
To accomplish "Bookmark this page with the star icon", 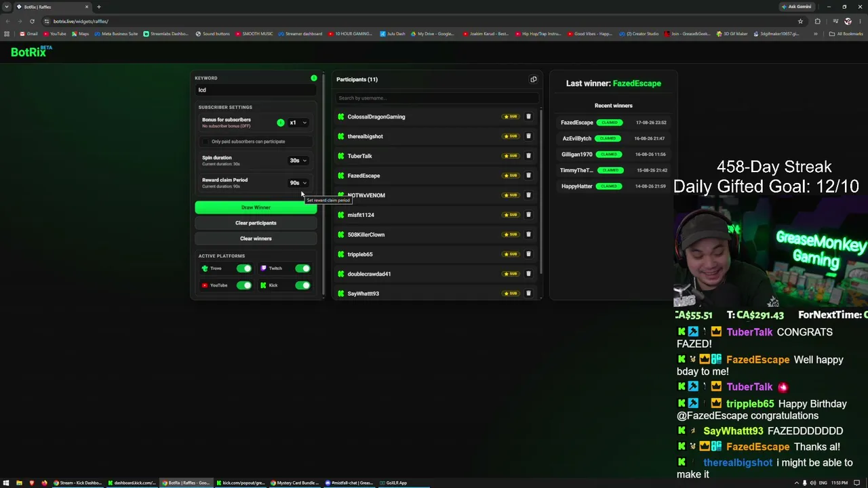I will pyautogui.click(x=800, y=21).
